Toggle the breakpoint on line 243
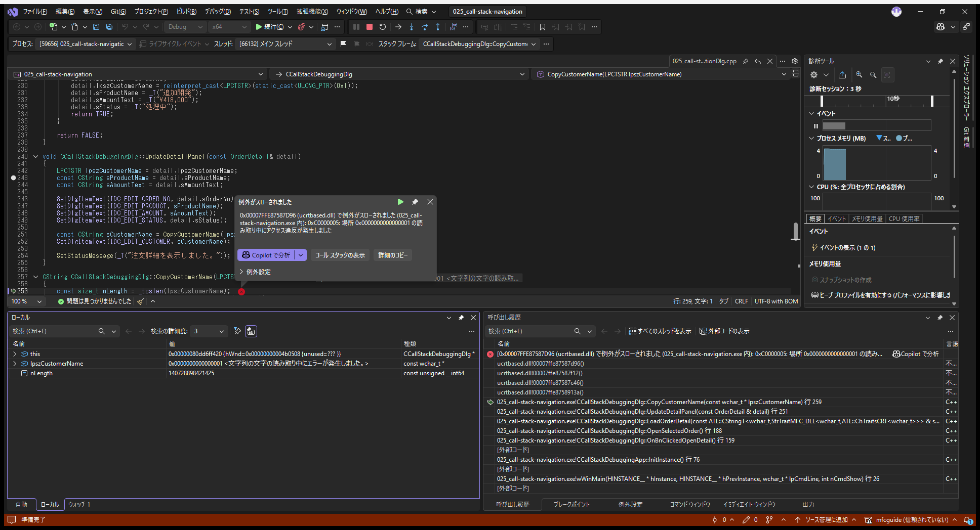The image size is (980, 530). [x=14, y=178]
